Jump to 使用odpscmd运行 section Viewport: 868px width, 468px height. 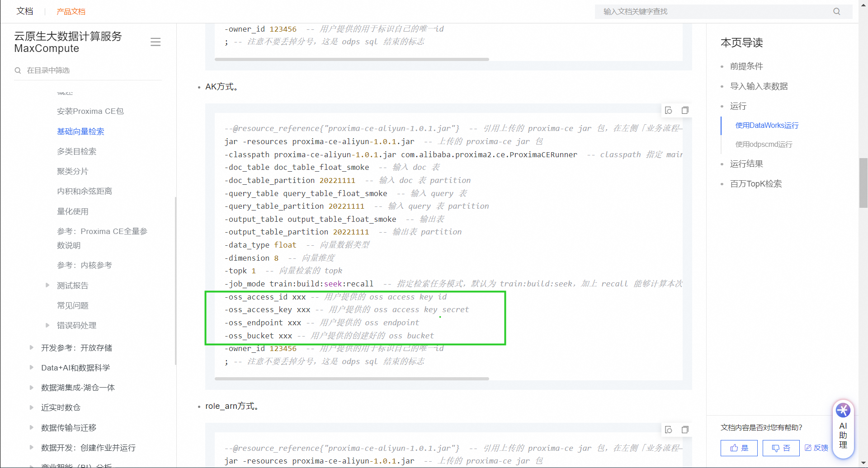point(764,145)
